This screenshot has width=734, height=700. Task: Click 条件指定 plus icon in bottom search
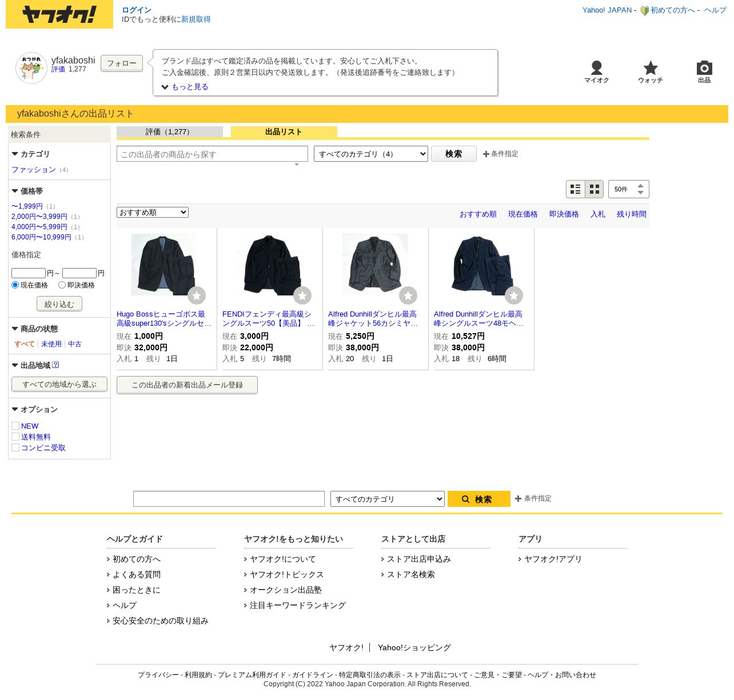point(518,498)
